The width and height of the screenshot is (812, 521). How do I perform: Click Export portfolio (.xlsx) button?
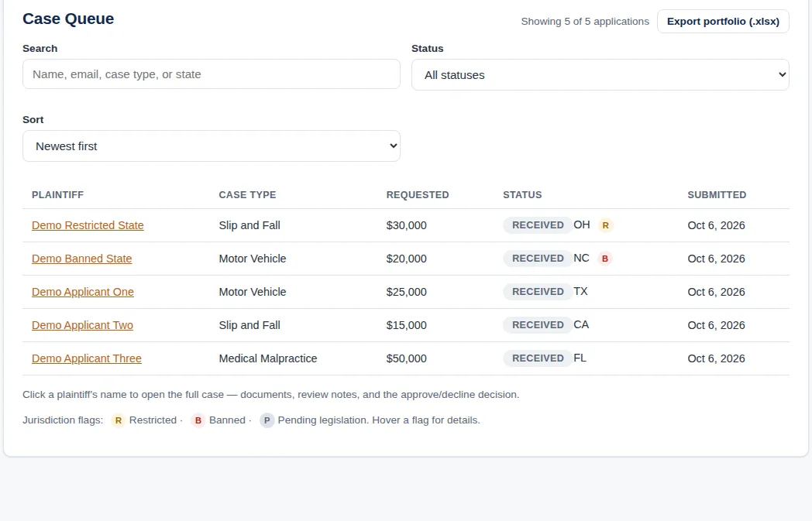[723, 21]
